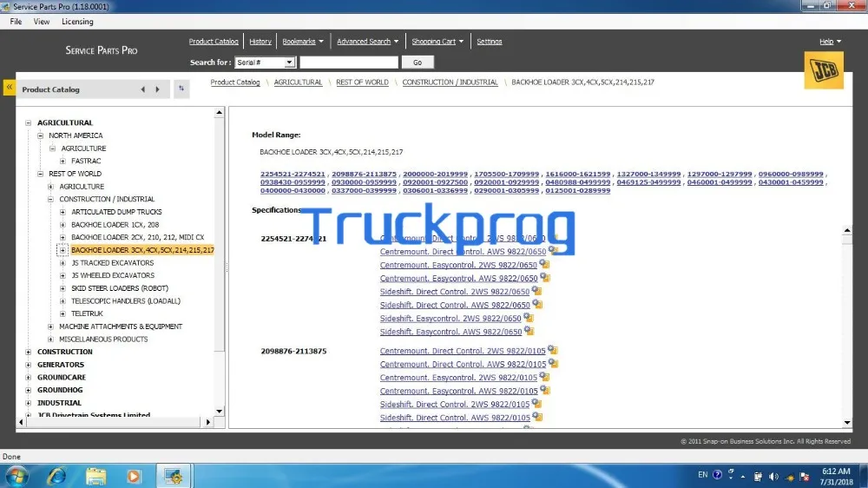Expand the JS TRACKED EXCAVATORS node
This screenshot has height=488, width=868.
pos(62,263)
